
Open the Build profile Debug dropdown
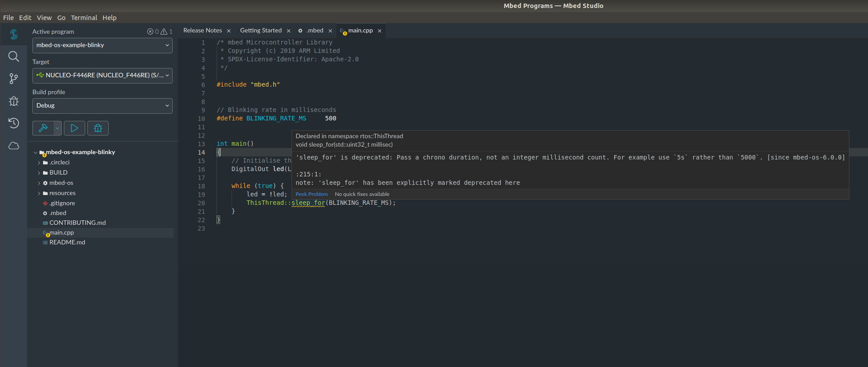point(102,106)
